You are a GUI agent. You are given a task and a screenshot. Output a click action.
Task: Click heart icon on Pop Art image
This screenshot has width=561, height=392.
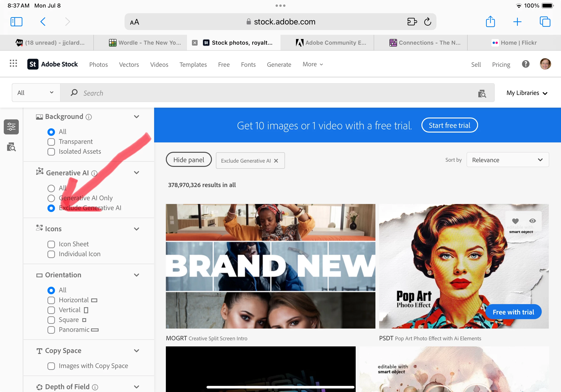click(x=515, y=221)
